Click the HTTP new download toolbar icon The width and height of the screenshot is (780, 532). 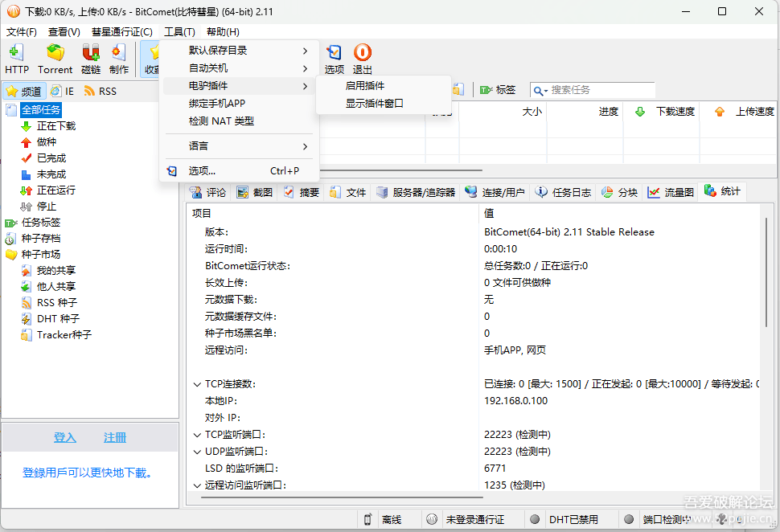[16, 59]
